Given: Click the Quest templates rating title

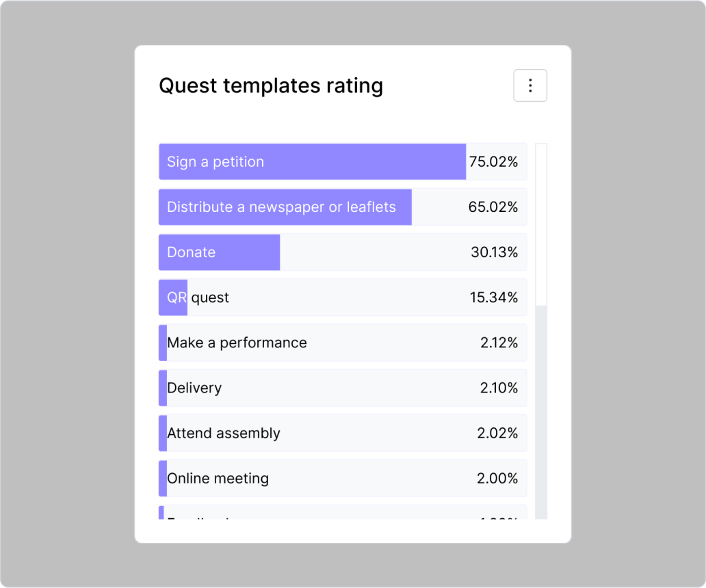Looking at the screenshot, I should [x=271, y=86].
